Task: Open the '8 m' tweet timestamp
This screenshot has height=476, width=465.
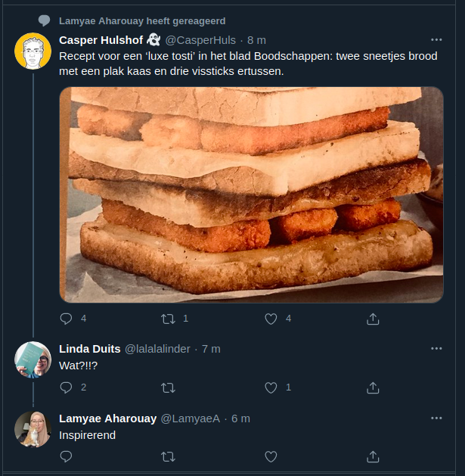Action: pos(257,40)
